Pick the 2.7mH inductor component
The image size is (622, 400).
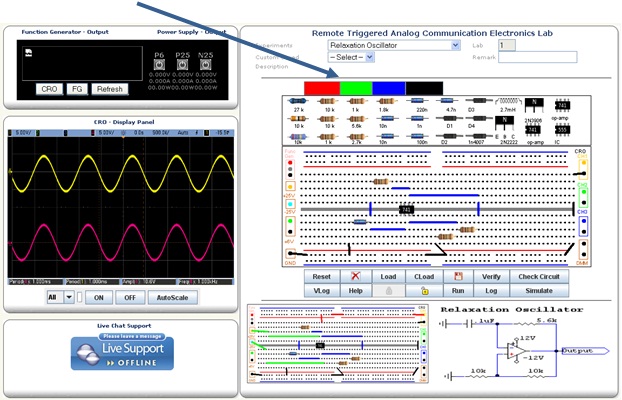click(508, 101)
